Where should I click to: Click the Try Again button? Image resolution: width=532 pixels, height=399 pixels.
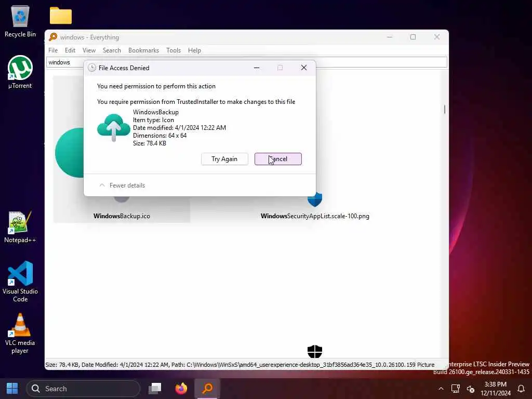pyautogui.click(x=224, y=159)
